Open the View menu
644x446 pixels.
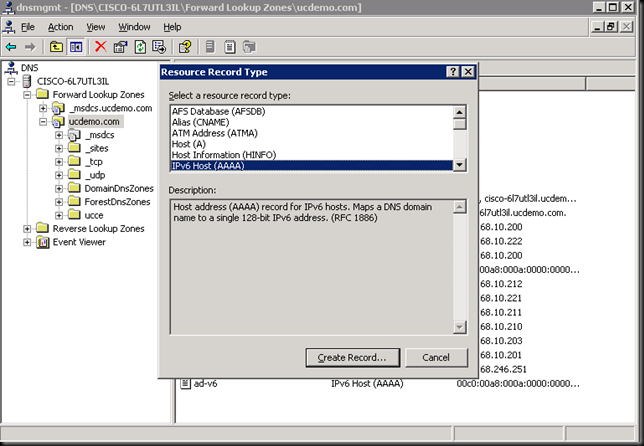pyautogui.click(x=96, y=27)
